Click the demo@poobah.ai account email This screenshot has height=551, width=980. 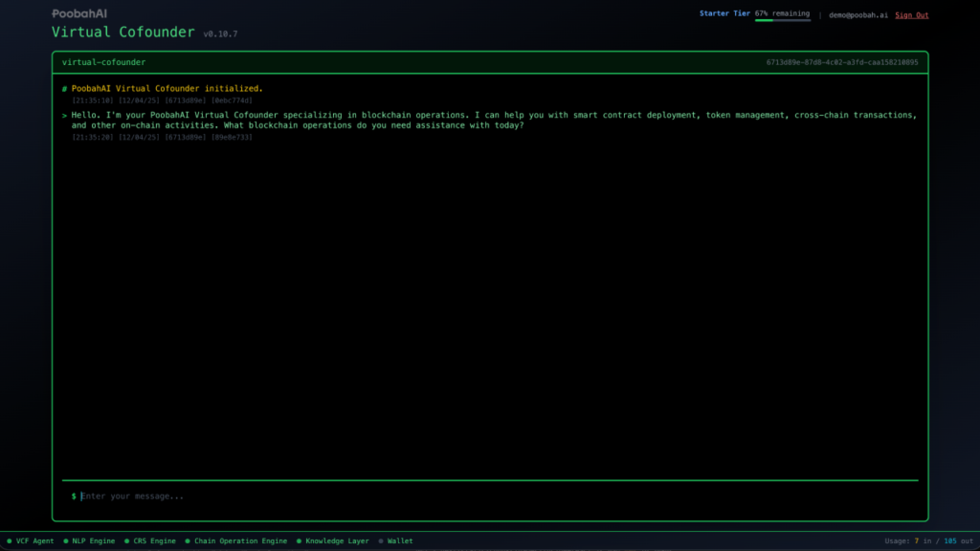(x=857, y=15)
